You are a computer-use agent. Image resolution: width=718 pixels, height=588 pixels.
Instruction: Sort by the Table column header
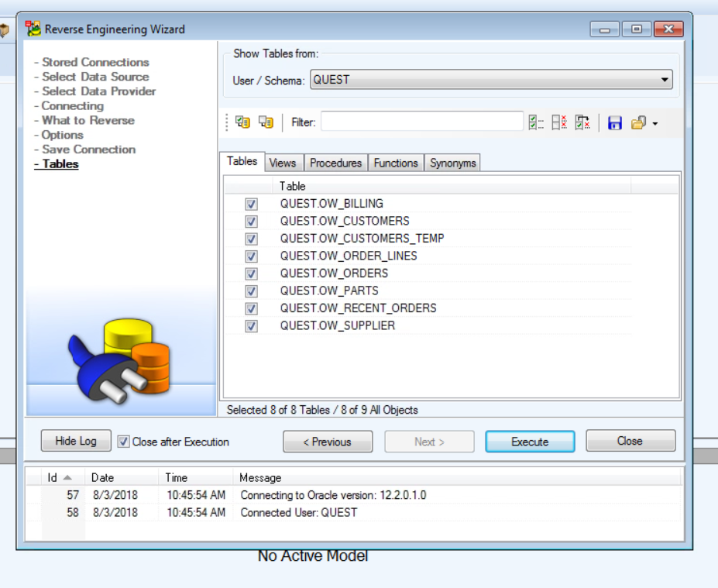click(x=451, y=186)
